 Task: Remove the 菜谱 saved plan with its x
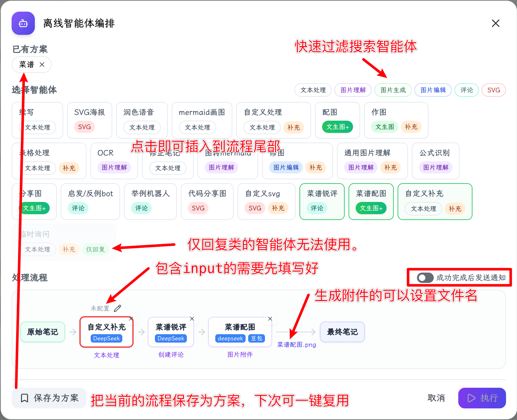(x=42, y=65)
